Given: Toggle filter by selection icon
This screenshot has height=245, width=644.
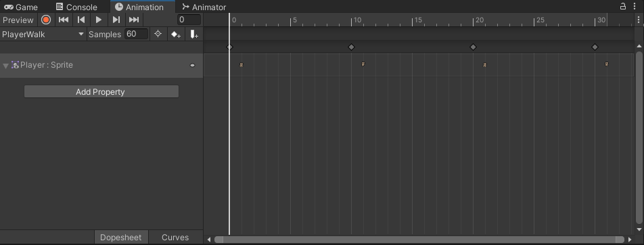Looking at the screenshot, I should click(158, 34).
